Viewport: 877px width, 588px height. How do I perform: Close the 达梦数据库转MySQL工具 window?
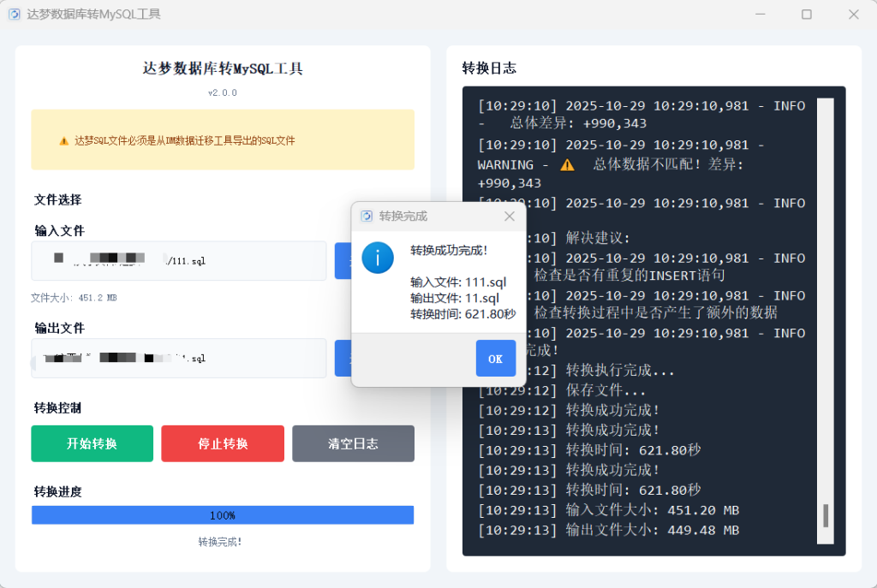point(853,15)
